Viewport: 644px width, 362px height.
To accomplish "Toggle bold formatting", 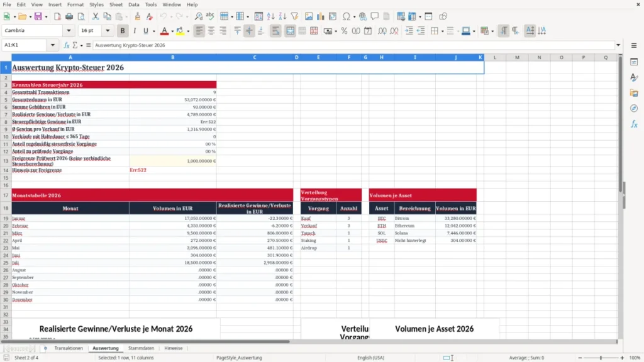I will point(123,31).
